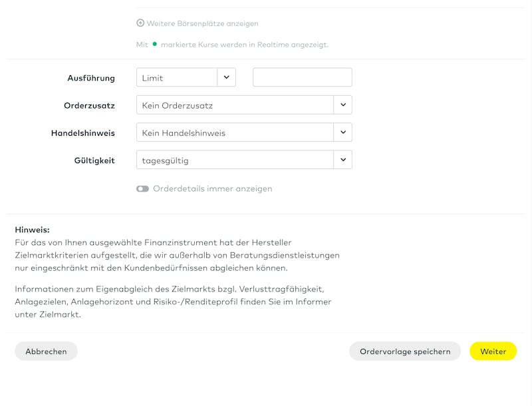Click the 'Orderdetails immer anzeigen' label text

coord(212,189)
